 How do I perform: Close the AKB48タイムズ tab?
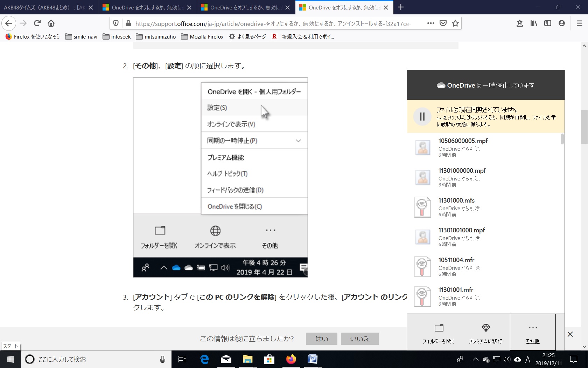coord(91,8)
